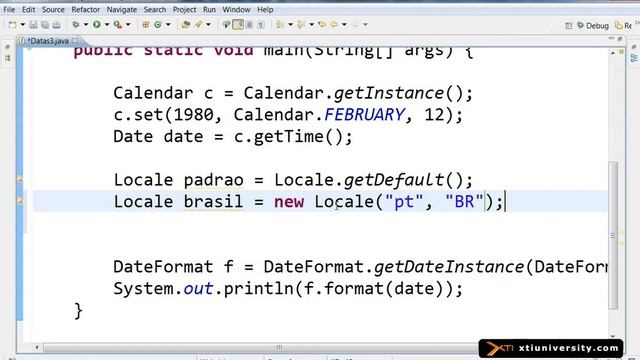Click the greyed Forward navigation arrow
Screen dimensions: 640x360
(355, 25)
